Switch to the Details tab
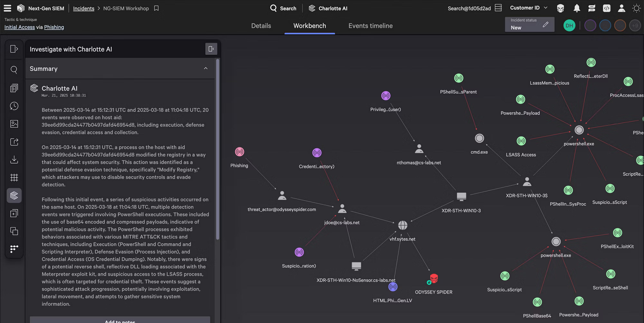 click(x=261, y=26)
